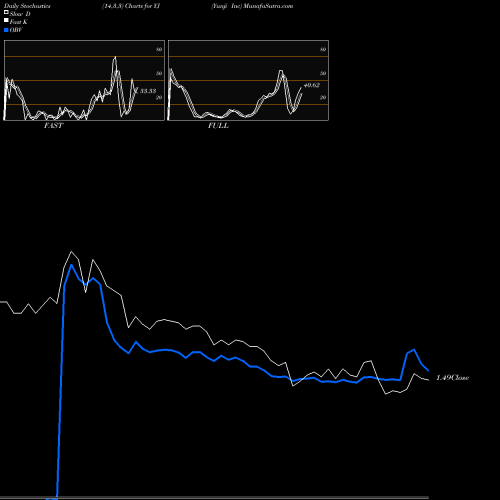This screenshot has height=500, width=500.
Task: Click the 'FAST' panel caption
Action: tap(53, 126)
